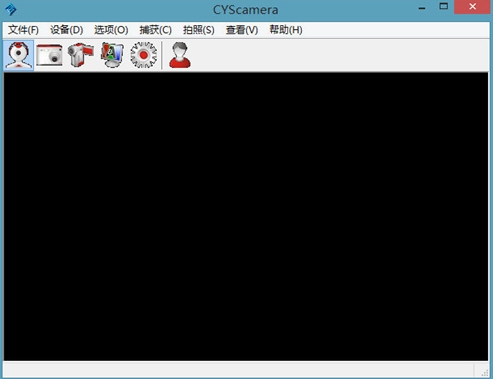Select the webcam preview toolbar icon
The image size is (493, 379).
[19, 55]
